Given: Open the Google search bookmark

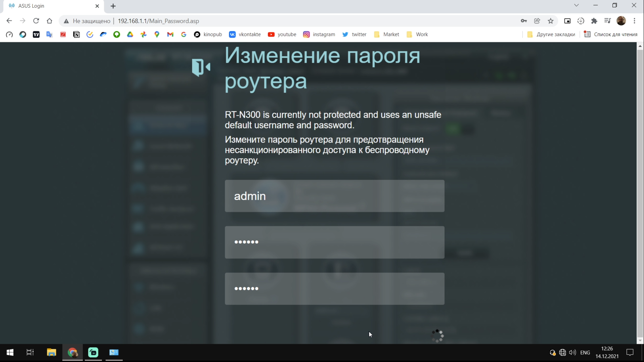Looking at the screenshot, I should tap(184, 34).
